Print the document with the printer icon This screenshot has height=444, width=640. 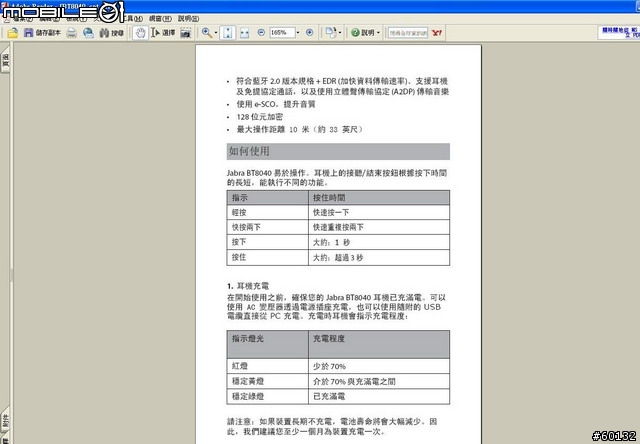tap(71, 33)
